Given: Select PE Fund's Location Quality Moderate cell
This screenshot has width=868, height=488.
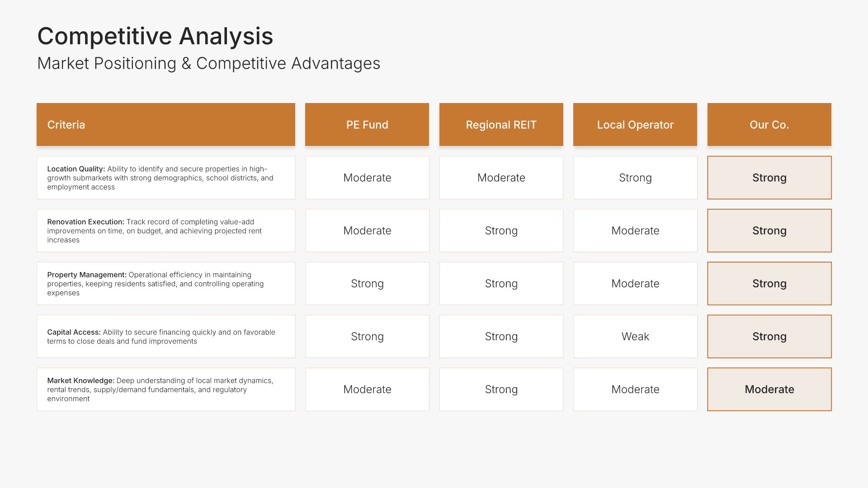Looking at the screenshot, I should pos(367,178).
